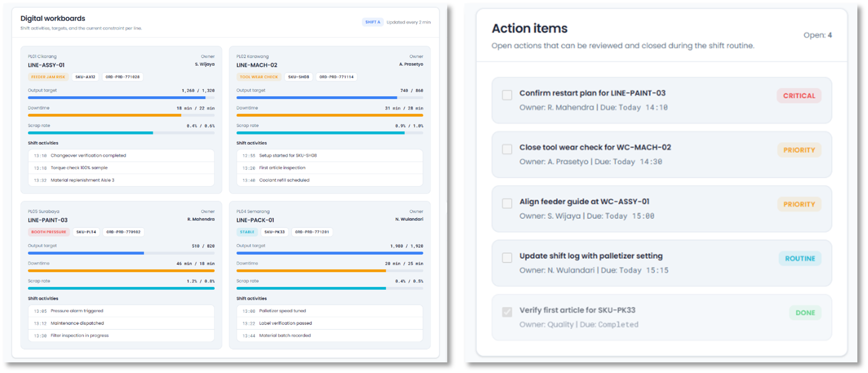Open order ORD-PRD-770982 on LINE-PAINT-03

point(123,232)
